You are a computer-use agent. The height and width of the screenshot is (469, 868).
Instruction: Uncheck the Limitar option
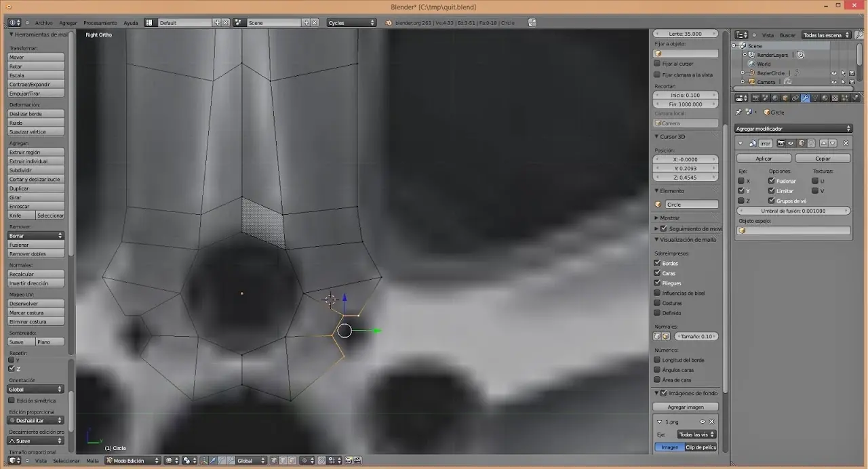(772, 191)
